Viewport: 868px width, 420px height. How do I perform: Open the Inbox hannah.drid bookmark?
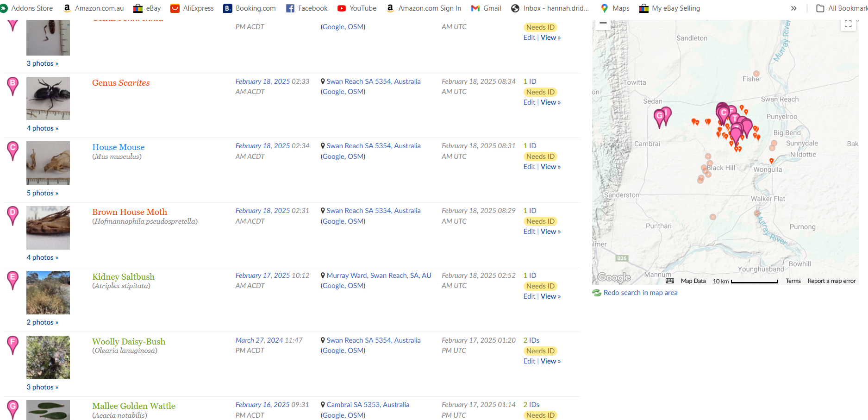pos(550,8)
